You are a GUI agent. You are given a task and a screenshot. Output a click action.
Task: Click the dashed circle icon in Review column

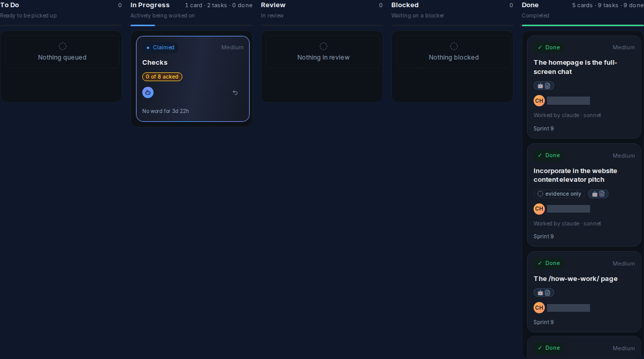324,46
